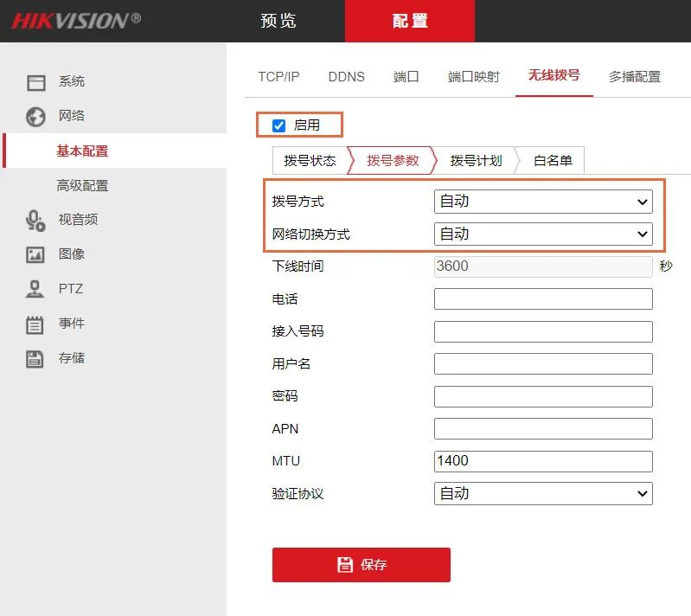Switch to the 预览 top tab
691x616 pixels.
click(x=278, y=21)
